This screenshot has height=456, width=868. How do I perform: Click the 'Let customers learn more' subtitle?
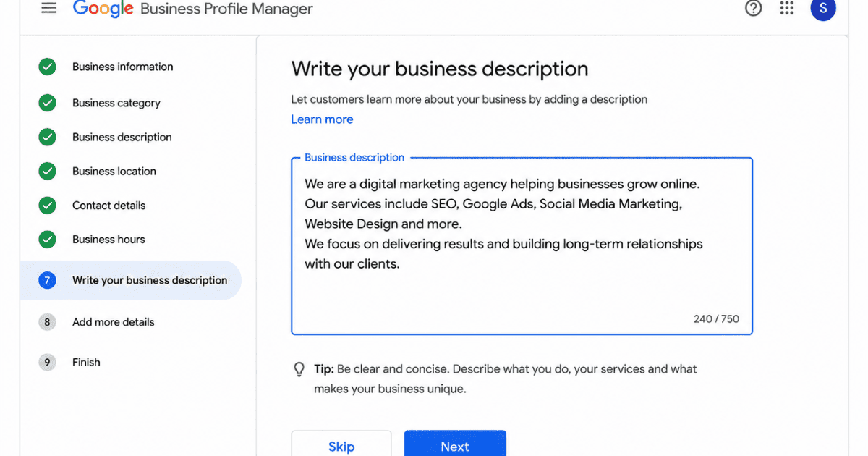point(469,99)
